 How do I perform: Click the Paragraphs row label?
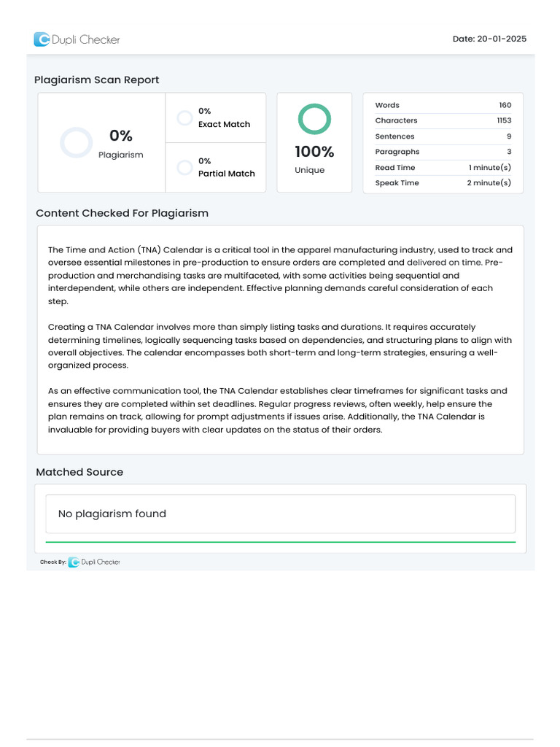pyautogui.click(x=397, y=152)
